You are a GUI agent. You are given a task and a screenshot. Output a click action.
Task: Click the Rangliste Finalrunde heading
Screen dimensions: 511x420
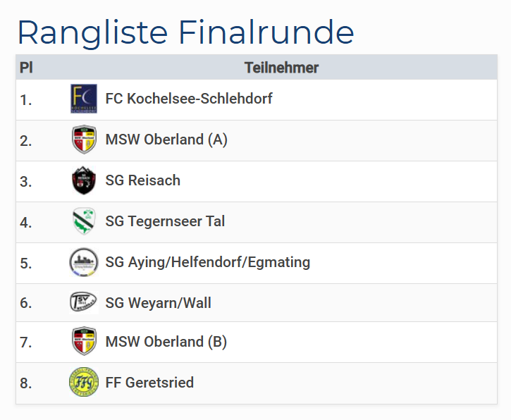point(185,32)
